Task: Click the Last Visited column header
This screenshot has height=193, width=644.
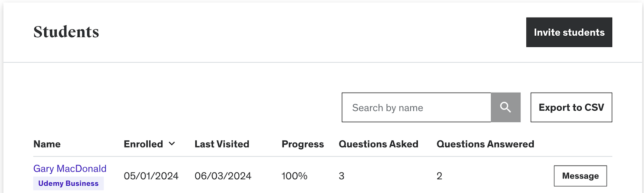Action: [x=222, y=144]
